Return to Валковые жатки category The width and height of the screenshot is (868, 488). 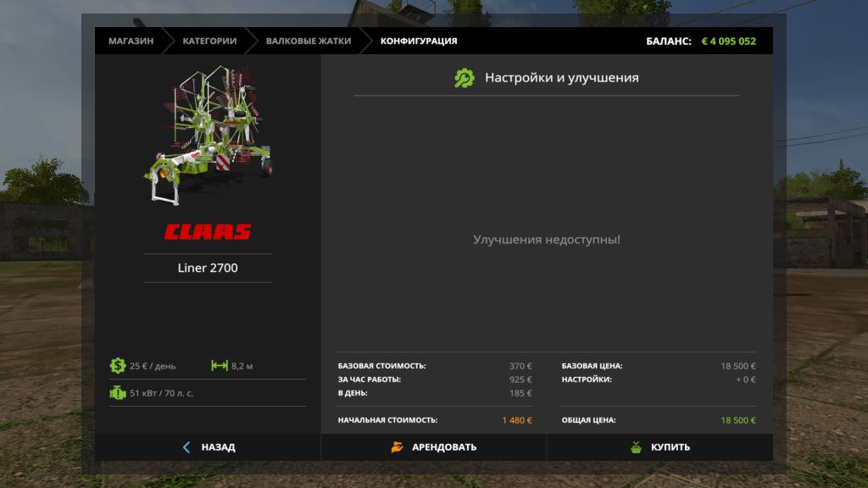[303, 41]
